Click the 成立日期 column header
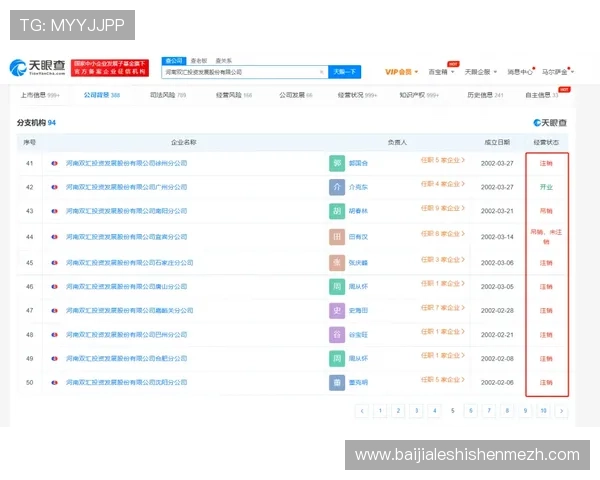This screenshot has height=480, width=600. pyautogui.click(x=497, y=142)
